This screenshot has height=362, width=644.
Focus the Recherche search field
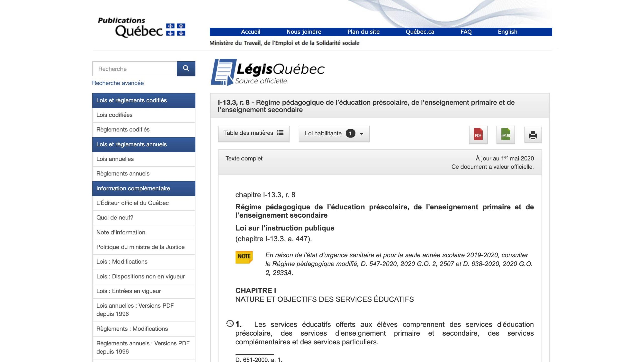135,69
